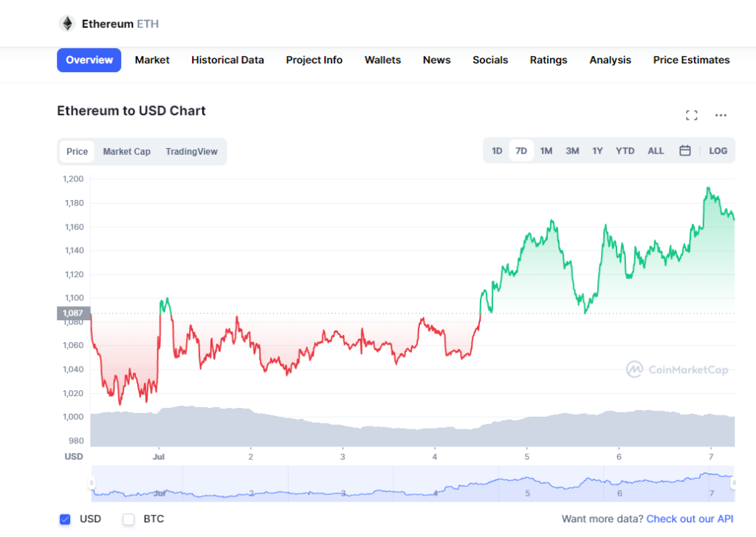
Task: Go to Price Estimates tab
Action: pos(691,60)
